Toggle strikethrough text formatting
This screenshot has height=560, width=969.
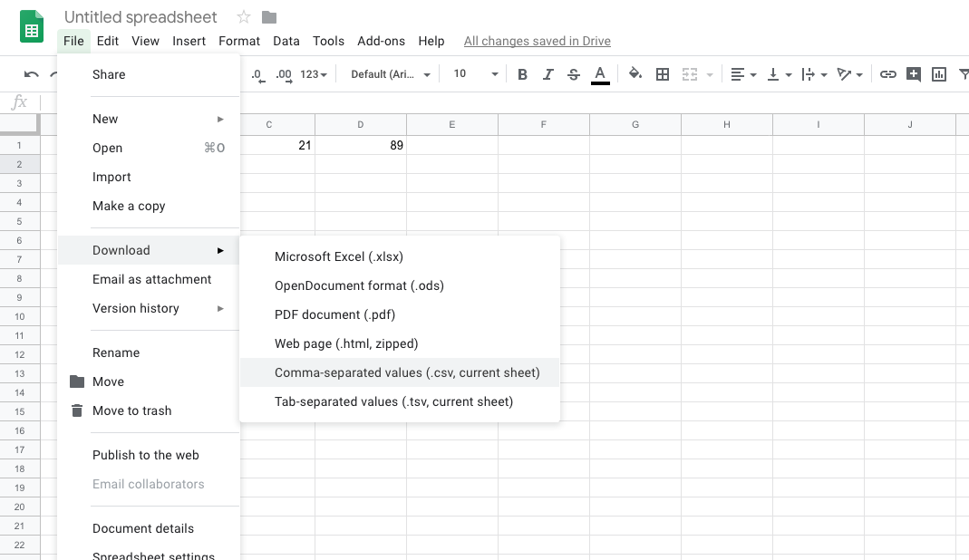point(573,74)
